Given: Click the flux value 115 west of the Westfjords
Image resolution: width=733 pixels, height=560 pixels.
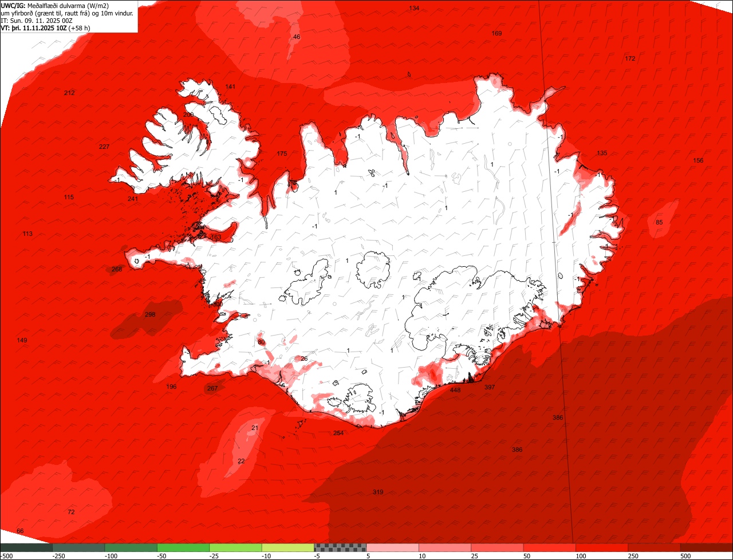Looking at the screenshot, I should [69, 197].
